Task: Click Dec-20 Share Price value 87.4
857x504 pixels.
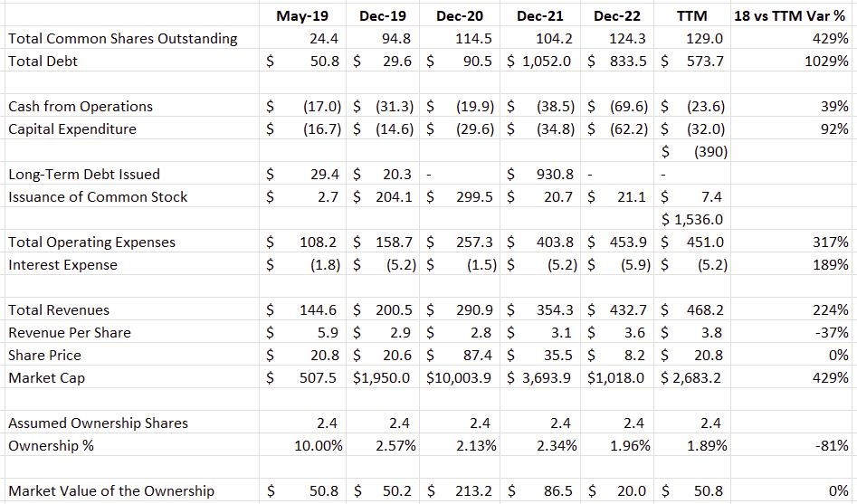Action: (x=477, y=356)
